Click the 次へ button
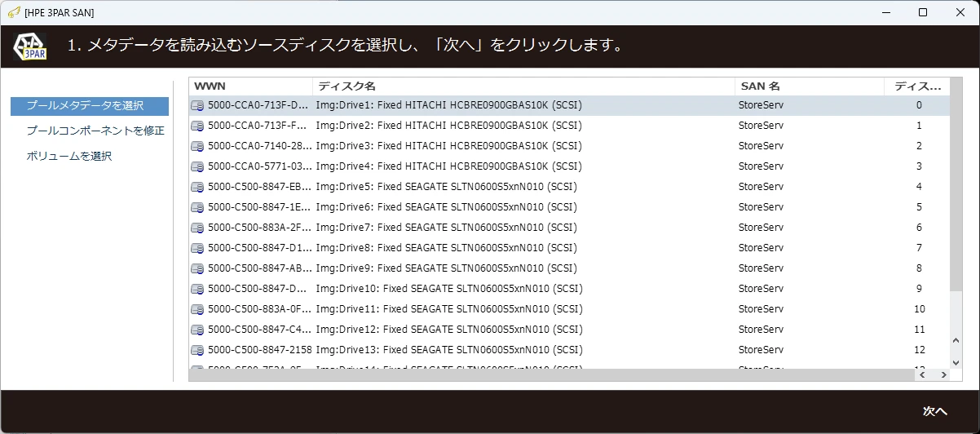This screenshot has width=980, height=434. click(934, 411)
